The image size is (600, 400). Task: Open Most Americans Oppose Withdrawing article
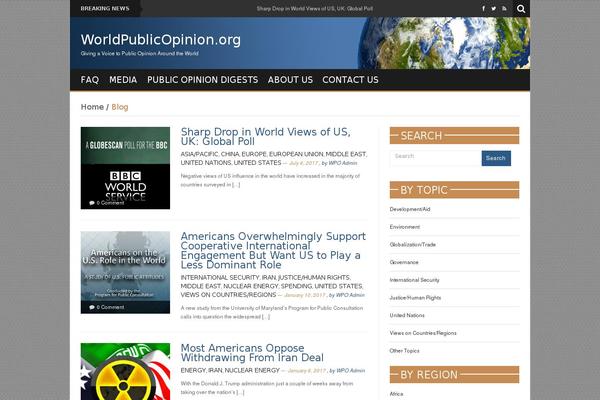point(252,353)
